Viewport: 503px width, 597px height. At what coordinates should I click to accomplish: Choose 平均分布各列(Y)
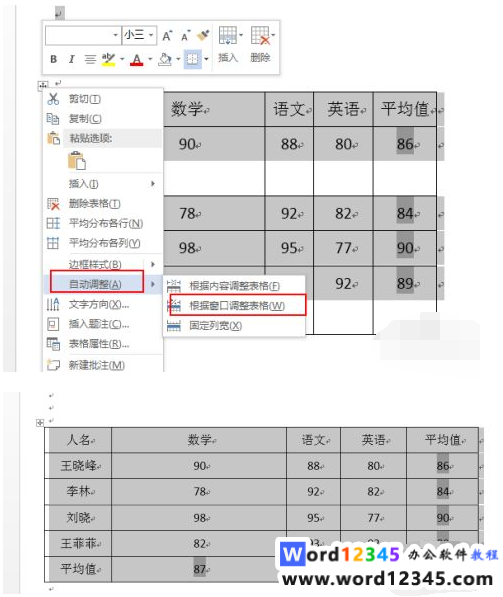point(104,243)
